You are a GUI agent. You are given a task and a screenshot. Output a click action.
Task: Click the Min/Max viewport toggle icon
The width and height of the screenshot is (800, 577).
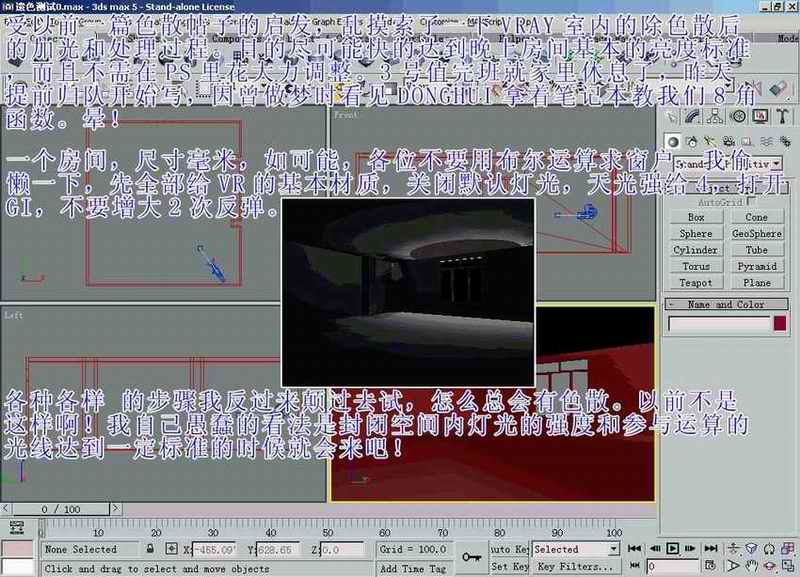788,566
